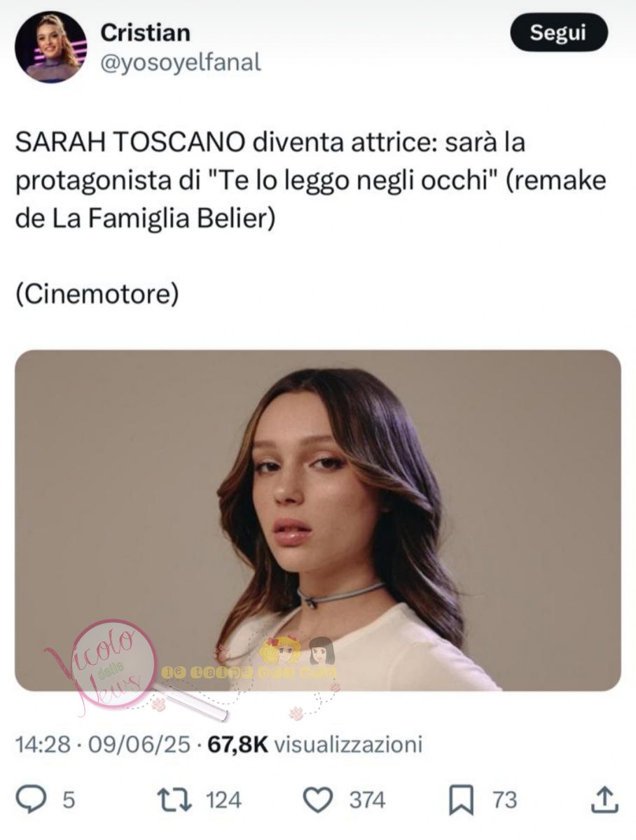Enlarge the attached portrait photo
The width and height of the screenshot is (636, 840).
(x=317, y=520)
